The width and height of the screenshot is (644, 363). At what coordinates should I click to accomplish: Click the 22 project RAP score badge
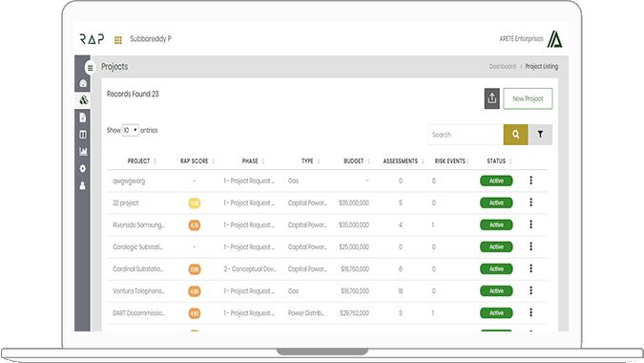click(195, 203)
